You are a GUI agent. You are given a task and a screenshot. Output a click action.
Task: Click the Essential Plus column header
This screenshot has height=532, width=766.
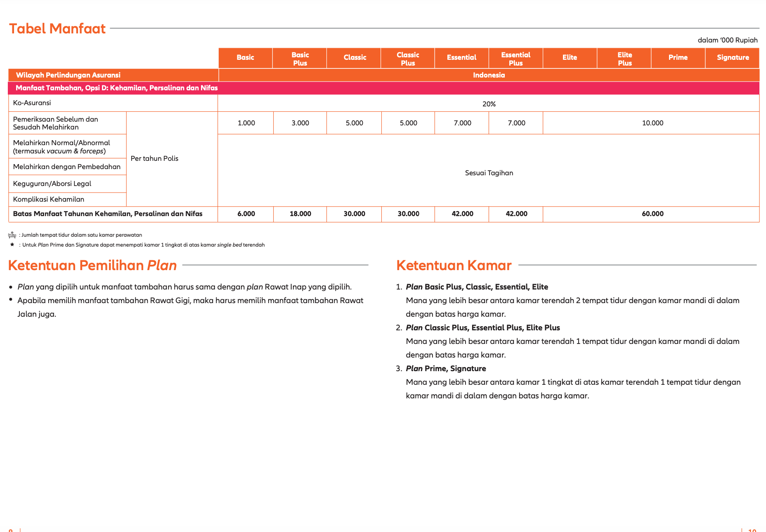click(x=515, y=59)
